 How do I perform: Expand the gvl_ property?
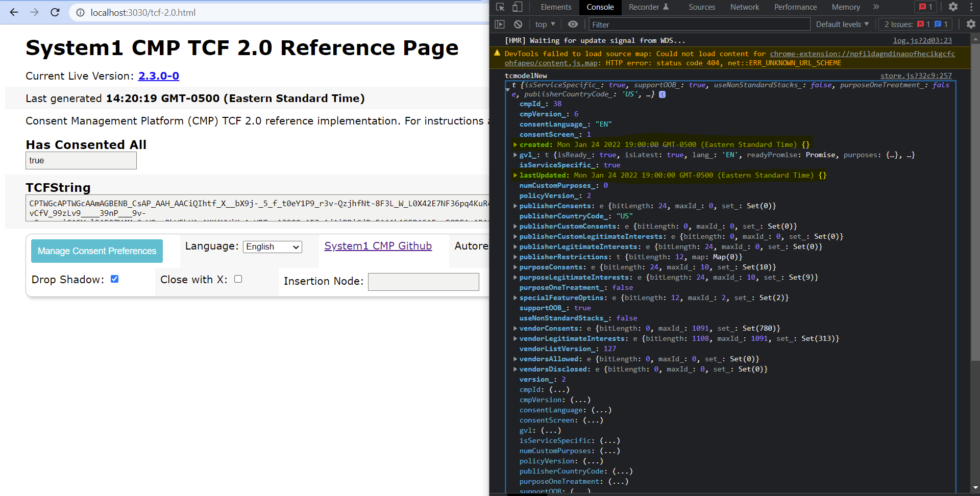tap(516, 155)
